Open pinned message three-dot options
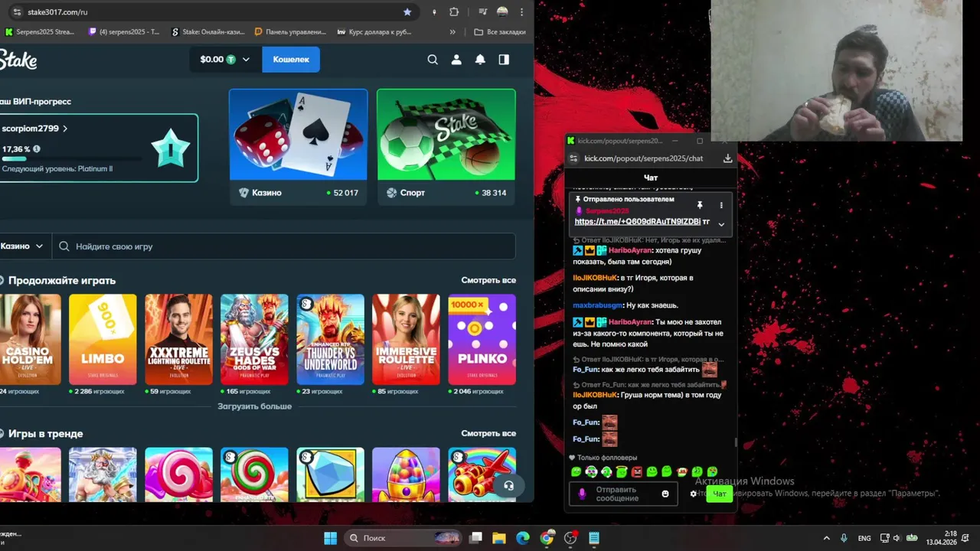 [720, 205]
